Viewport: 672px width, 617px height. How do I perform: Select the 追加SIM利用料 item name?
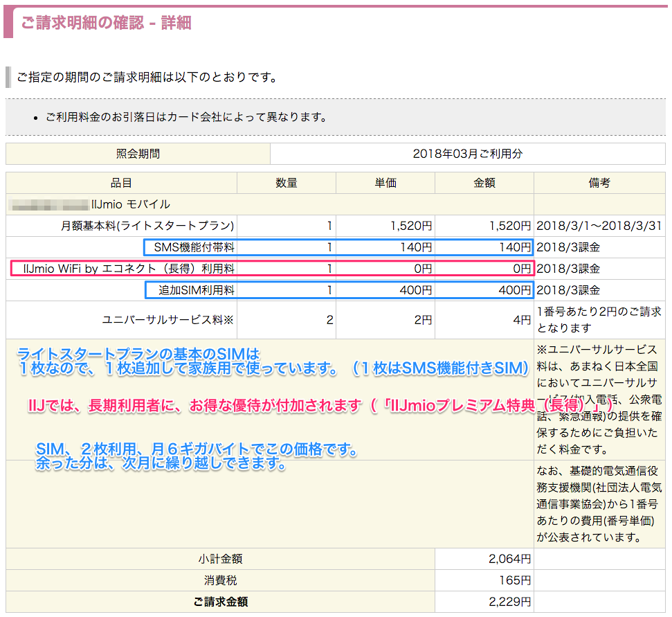tap(197, 290)
